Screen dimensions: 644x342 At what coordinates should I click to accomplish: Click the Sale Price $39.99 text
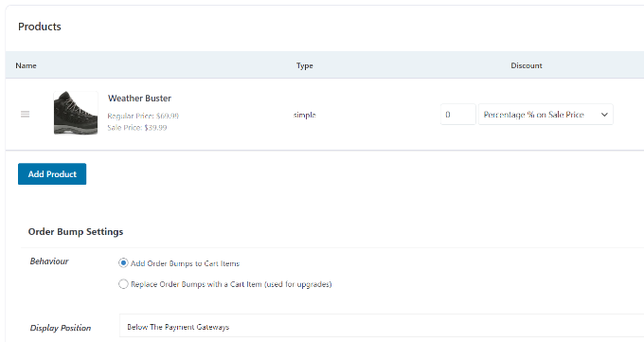point(137,128)
